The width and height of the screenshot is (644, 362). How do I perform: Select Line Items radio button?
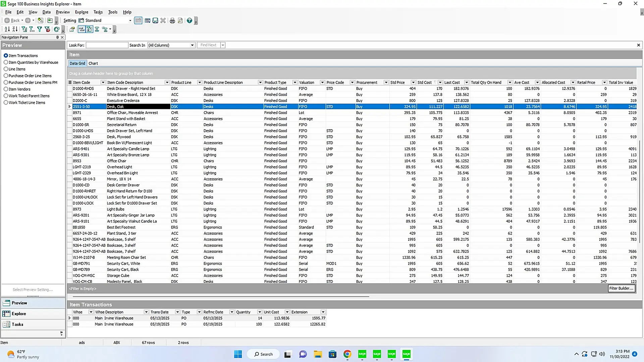click(x=6, y=69)
